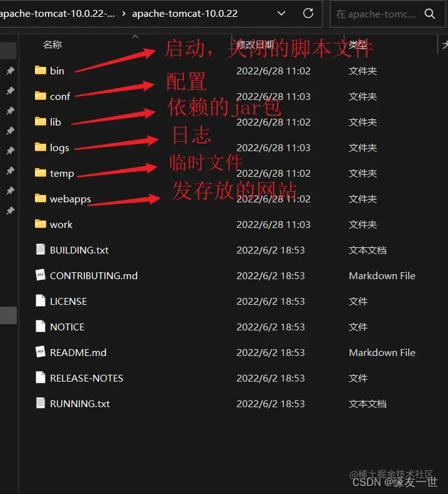Click RUNNING.txt date 2022/6/2 18:53

[x=271, y=404]
